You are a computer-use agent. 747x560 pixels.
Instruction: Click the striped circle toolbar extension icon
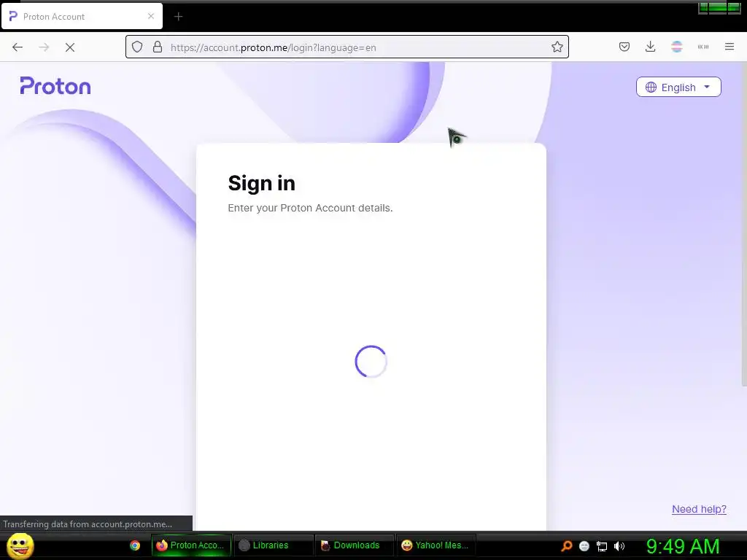click(x=677, y=47)
